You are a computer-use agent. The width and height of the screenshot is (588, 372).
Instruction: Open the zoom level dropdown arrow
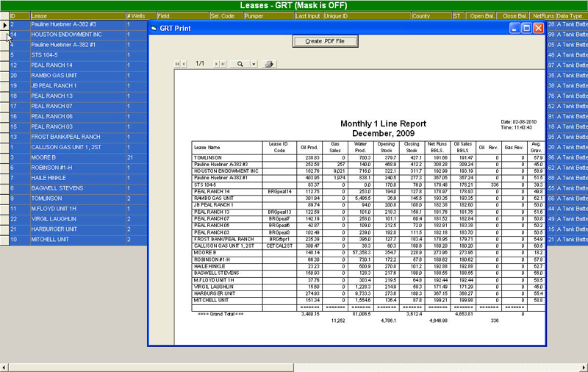click(254, 64)
